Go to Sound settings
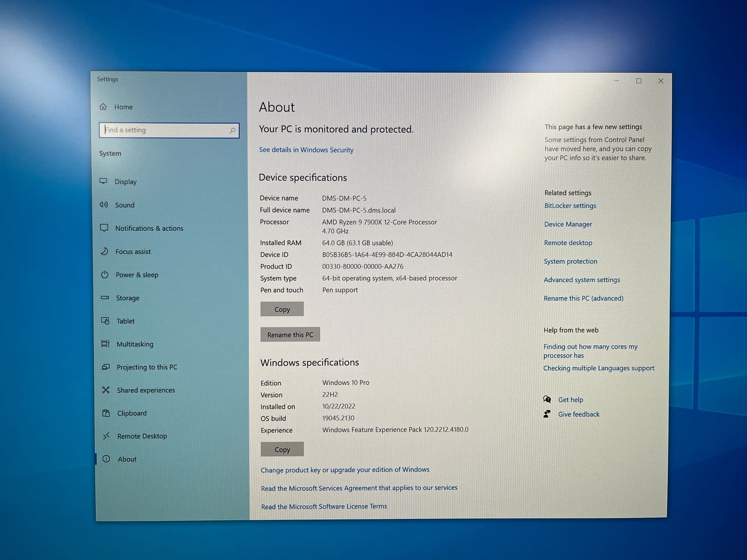747x560 pixels. pos(125,205)
